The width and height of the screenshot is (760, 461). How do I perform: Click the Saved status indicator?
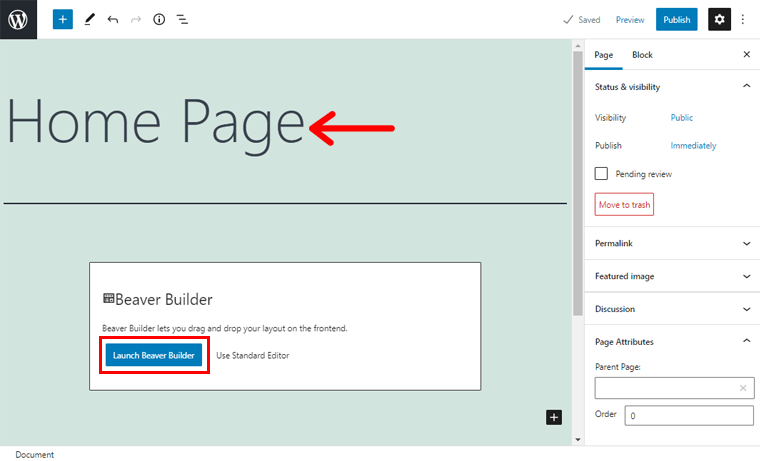click(582, 20)
